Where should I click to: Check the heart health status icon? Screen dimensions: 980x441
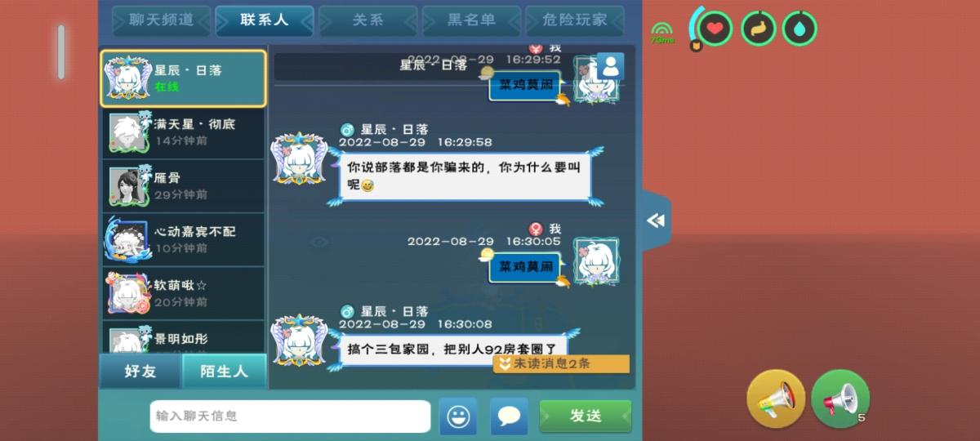coord(715,29)
